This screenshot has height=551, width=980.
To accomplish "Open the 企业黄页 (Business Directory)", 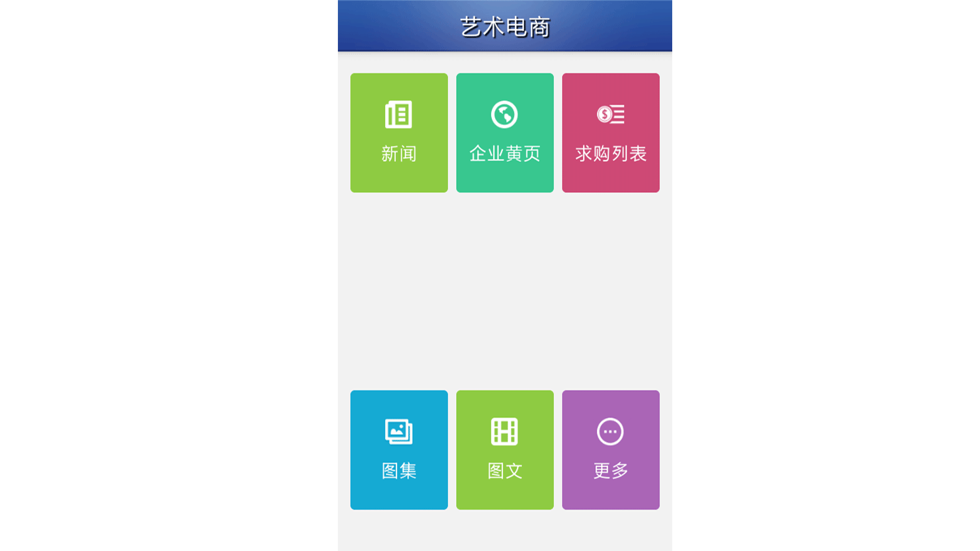I will (x=505, y=133).
